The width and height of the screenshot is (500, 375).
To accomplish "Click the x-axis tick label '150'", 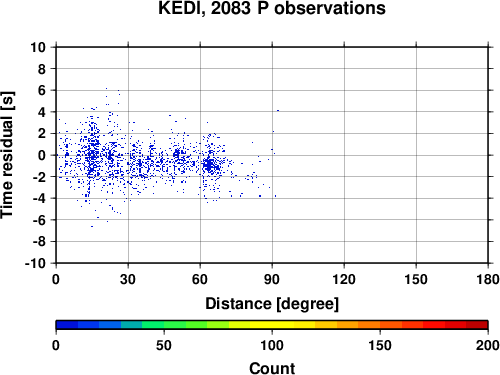I will (416, 279).
